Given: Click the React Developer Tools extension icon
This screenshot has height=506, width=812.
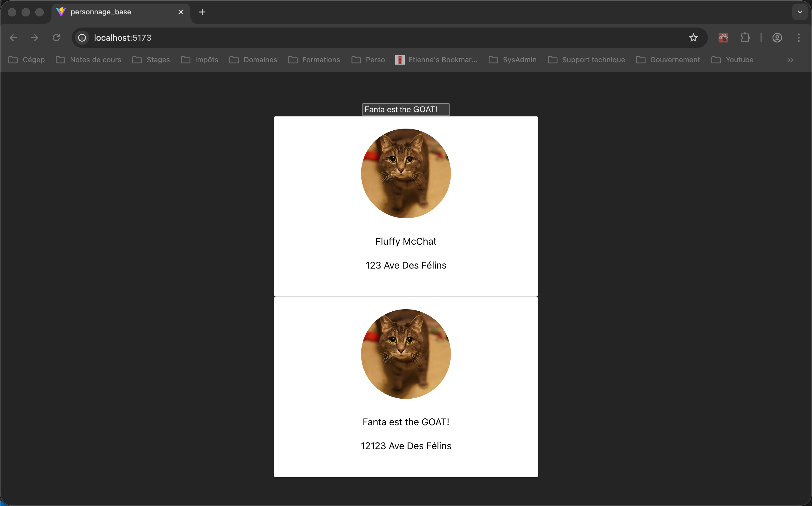Looking at the screenshot, I should click(723, 37).
